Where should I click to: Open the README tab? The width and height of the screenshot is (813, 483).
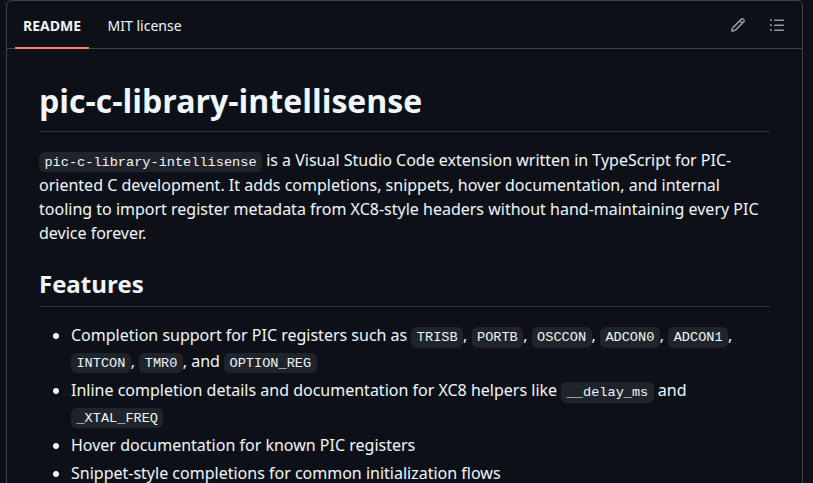(x=52, y=26)
